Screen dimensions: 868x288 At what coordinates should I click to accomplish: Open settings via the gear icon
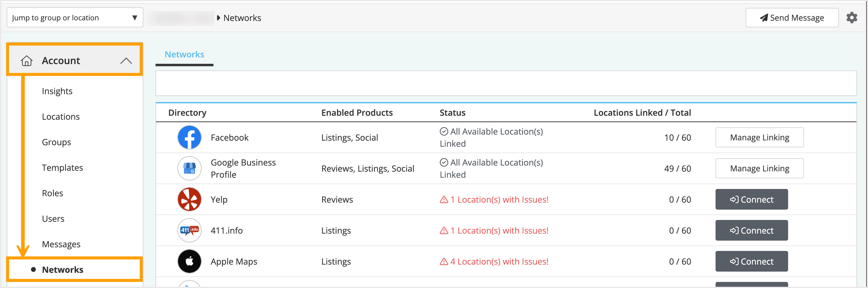pyautogui.click(x=853, y=18)
